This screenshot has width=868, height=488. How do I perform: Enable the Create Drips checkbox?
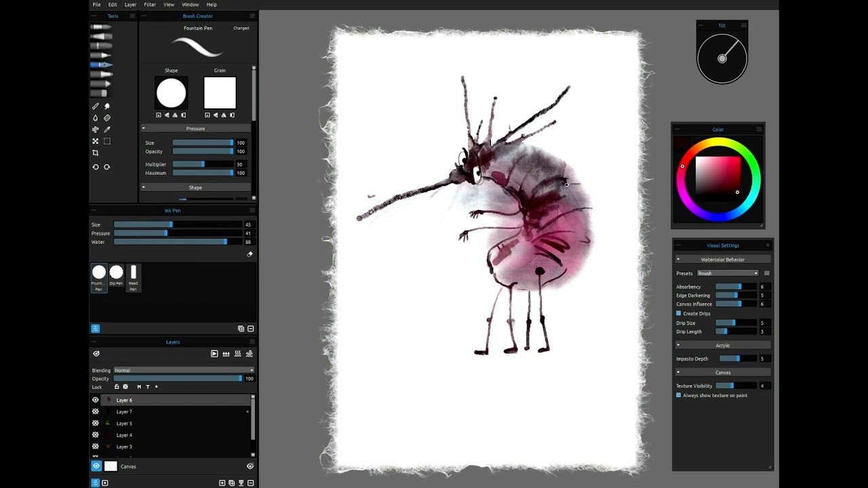678,313
